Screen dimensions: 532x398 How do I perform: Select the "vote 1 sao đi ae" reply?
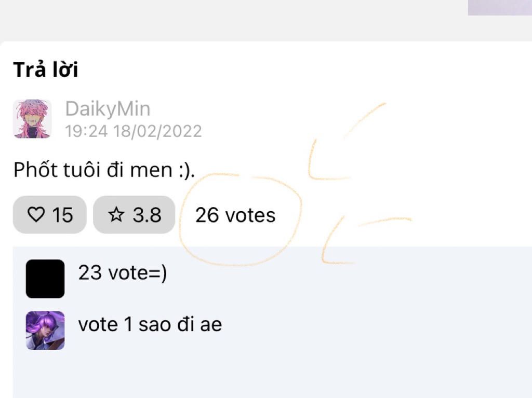[x=150, y=325]
